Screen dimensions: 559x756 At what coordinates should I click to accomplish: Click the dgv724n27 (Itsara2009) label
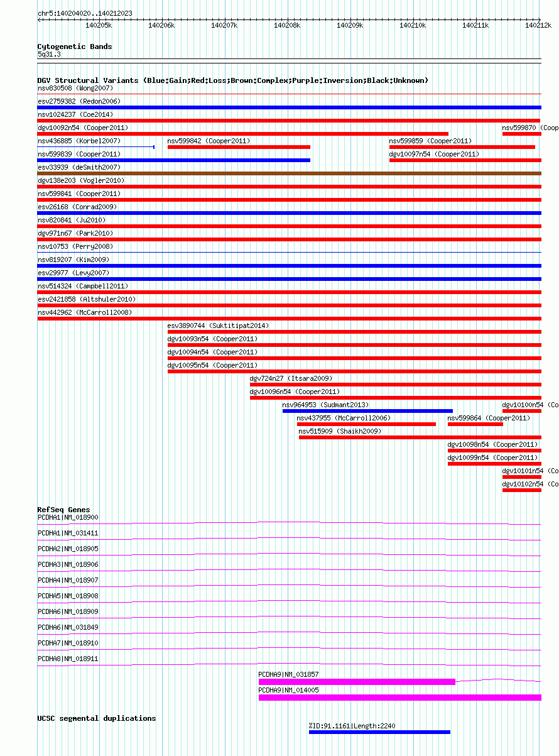pyautogui.click(x=291, y=378)
